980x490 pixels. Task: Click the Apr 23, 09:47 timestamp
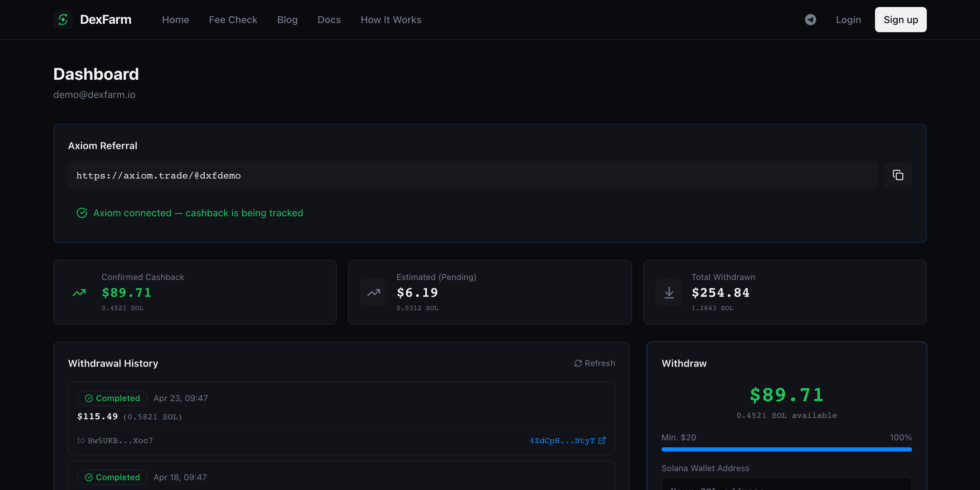pyautogui.click(x=181, y=398)
